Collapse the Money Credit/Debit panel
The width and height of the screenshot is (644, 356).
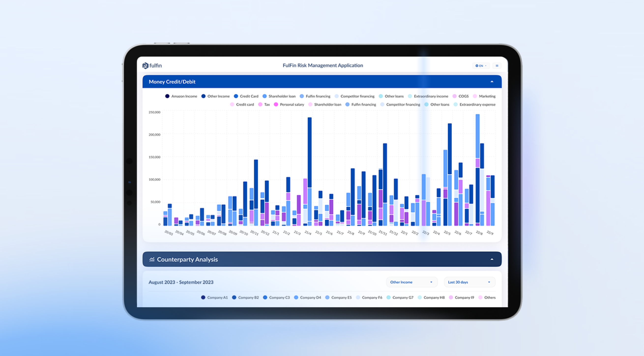[492, 82]
